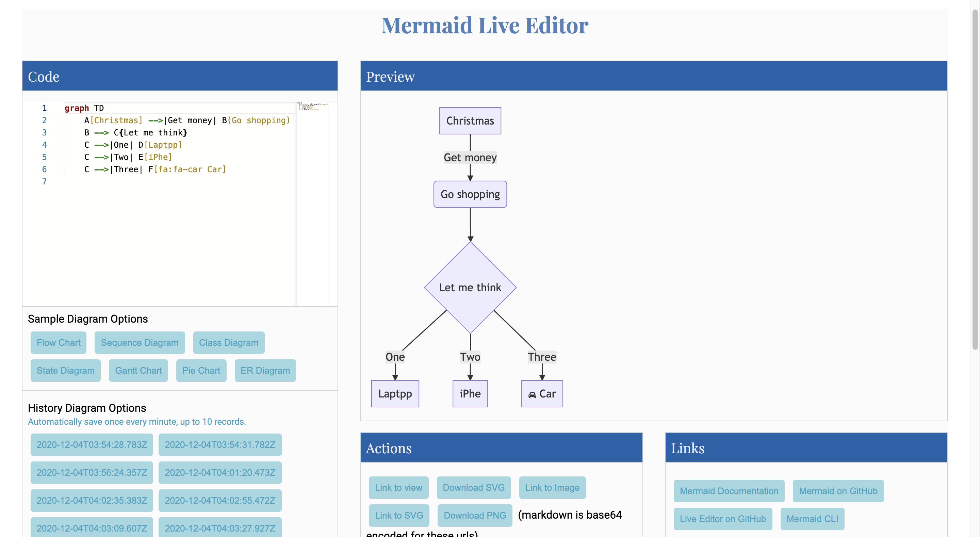Open the Mermaid on GitHub link
The width and height of the screenshot is (980, 537).
click(x=838, y=491)
